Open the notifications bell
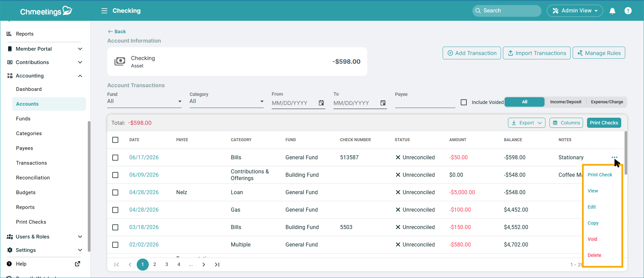This screenshot has width=644, height=278. tap(613, 11)
